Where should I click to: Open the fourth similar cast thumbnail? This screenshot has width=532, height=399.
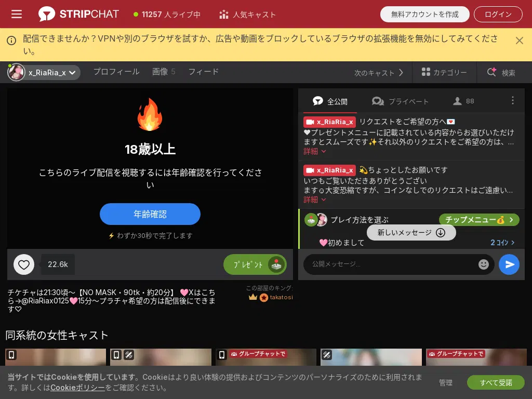(371, 357)
